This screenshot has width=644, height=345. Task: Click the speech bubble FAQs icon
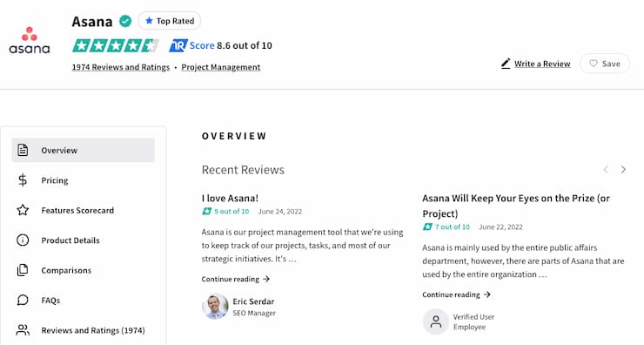click(23, 301)
